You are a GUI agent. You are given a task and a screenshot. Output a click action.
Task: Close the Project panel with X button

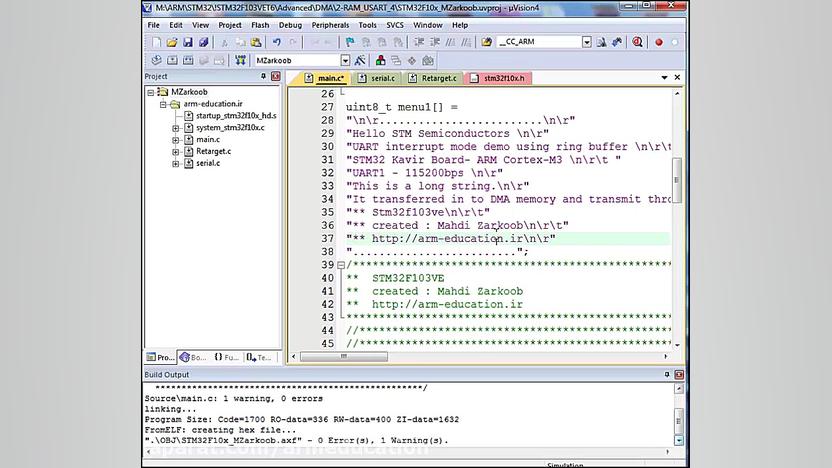(272, 77)
